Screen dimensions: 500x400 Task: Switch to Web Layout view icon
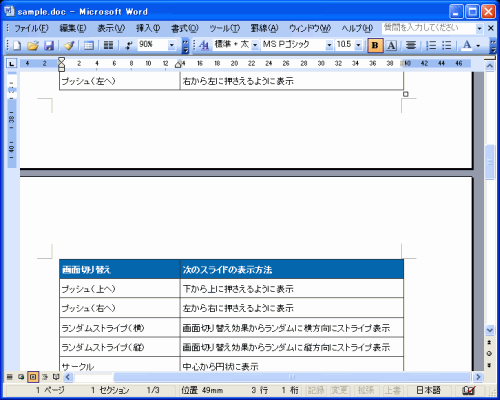(21, 377)
